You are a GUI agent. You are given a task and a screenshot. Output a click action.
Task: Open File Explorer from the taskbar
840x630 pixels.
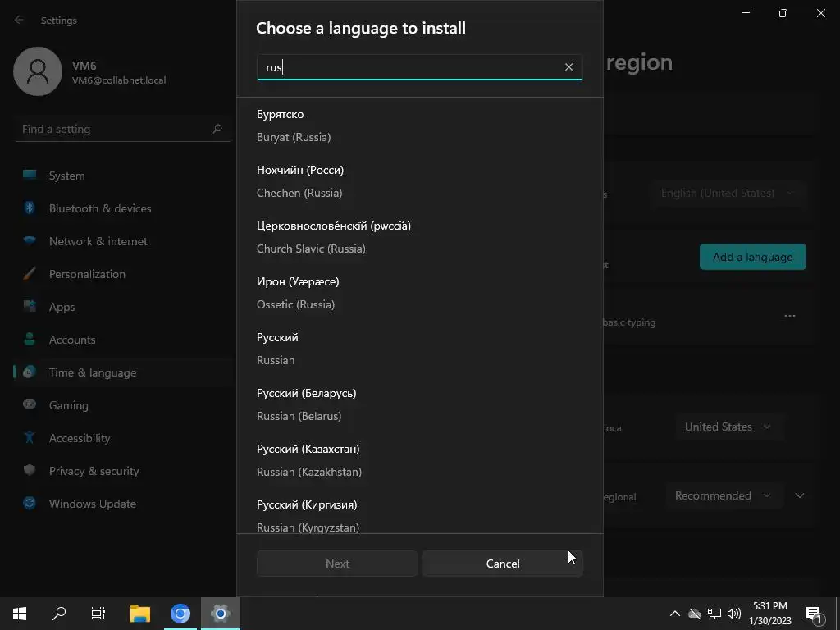pyautogui.click(x=140, y=614)
